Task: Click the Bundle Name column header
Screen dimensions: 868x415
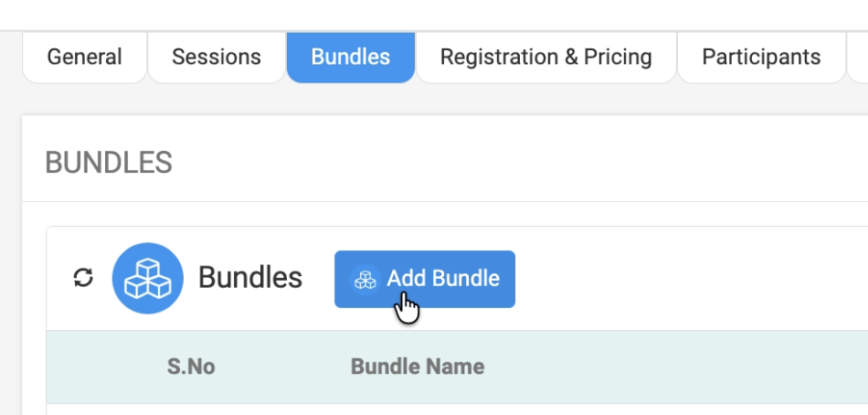Action: (x=418, y=367)
